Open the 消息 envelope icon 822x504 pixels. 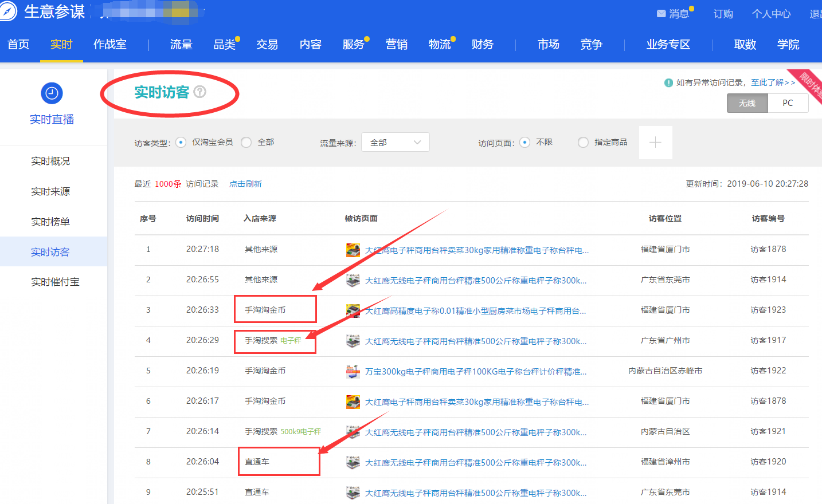pos(661,13)
